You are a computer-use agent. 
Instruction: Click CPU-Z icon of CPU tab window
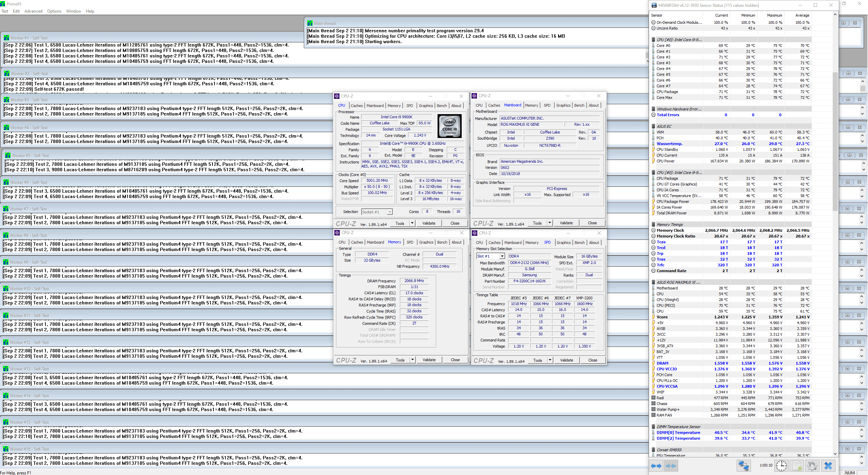tap(337, 96)
